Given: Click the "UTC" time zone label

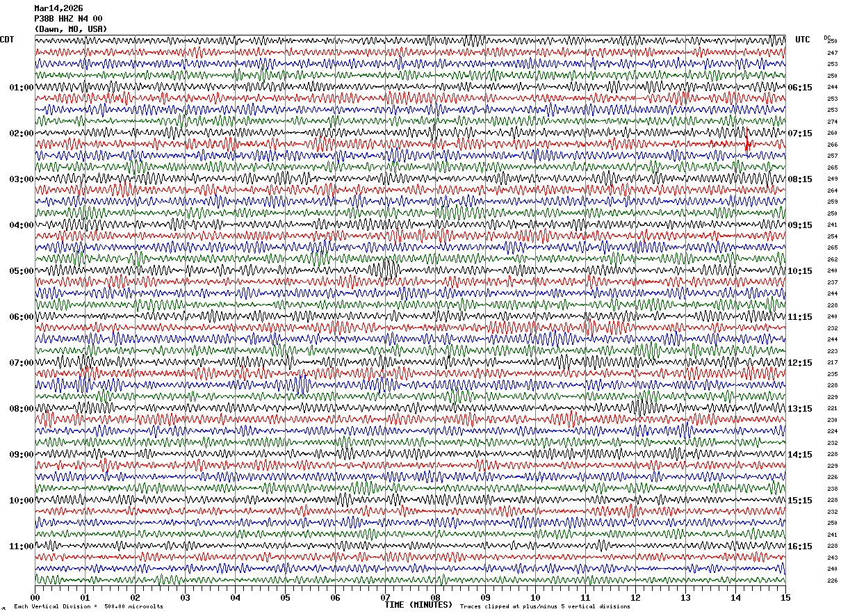Looking at the screenshot, I should coord(803,40).
